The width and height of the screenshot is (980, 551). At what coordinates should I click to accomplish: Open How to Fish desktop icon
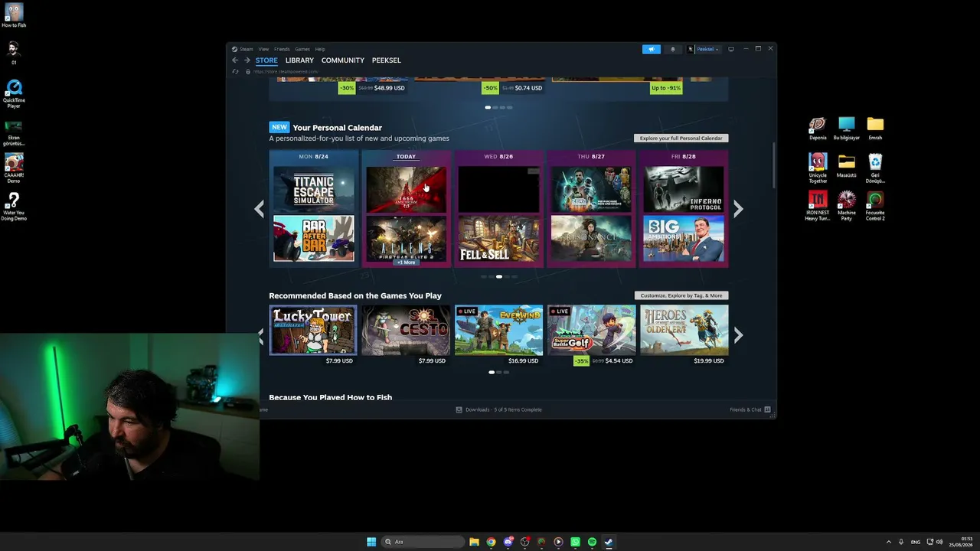(x=14, y=15)
